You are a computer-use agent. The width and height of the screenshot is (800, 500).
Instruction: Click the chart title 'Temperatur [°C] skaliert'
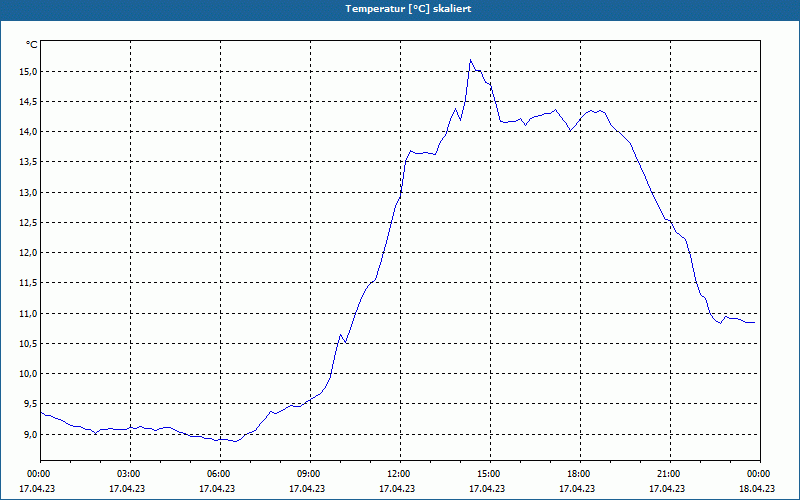pos(408,9)
